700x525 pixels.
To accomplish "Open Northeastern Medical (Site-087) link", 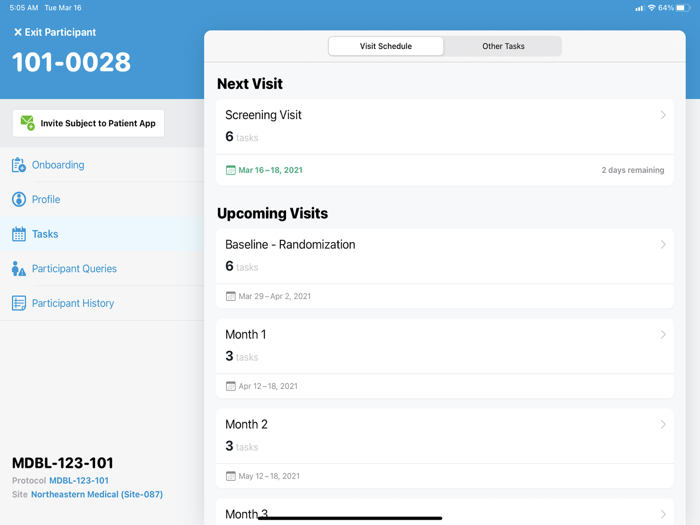I will (x=97, y=494).
